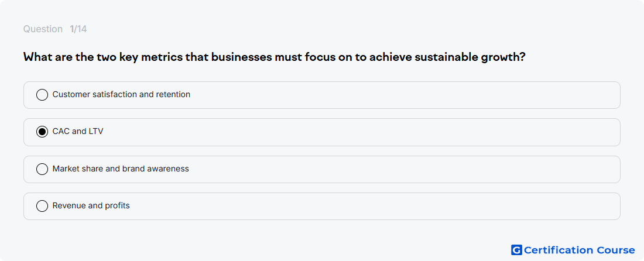
Task: Click the sustainable growth question heading
Action: (x=275, y=57)
